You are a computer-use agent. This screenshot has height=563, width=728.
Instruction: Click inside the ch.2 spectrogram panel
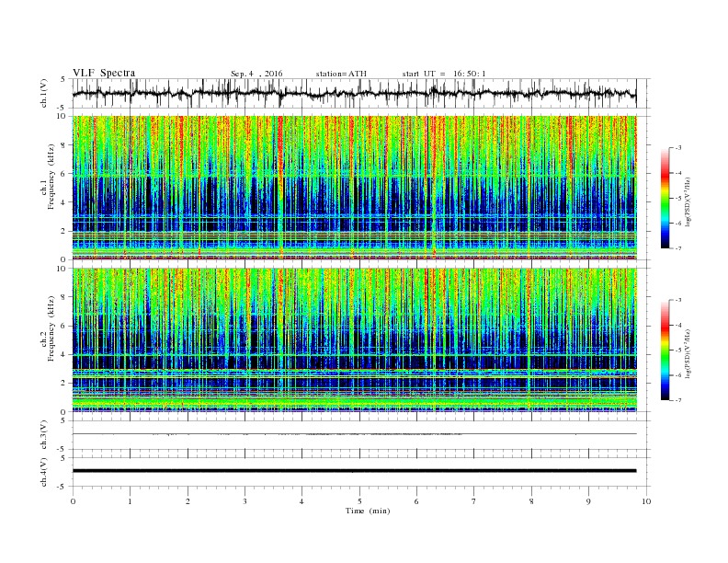(x=354, y=340)
